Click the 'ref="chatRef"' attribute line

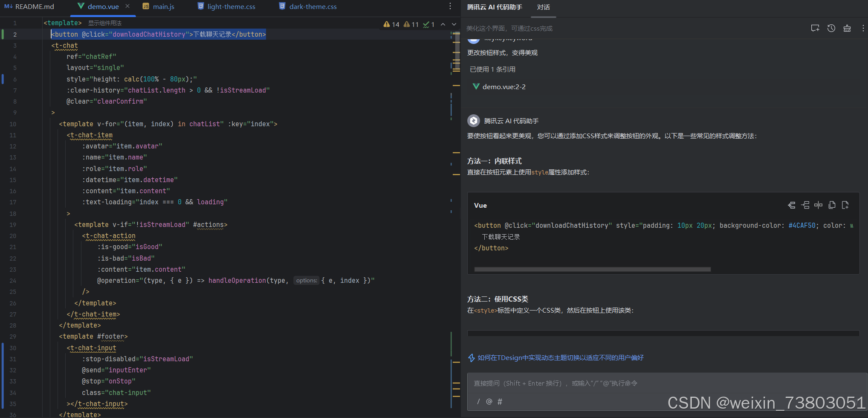(91, 56)
